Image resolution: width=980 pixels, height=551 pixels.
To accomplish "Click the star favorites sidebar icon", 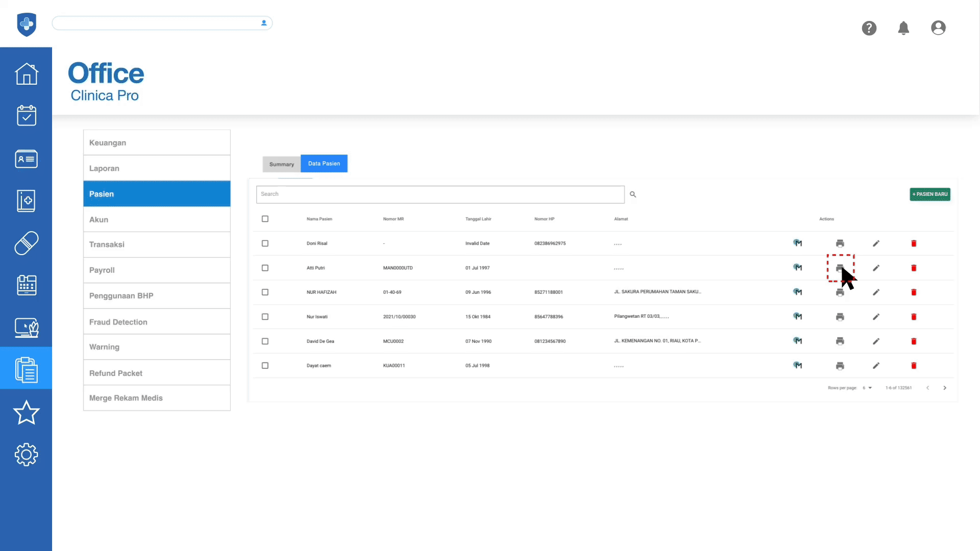I will 26,412.
